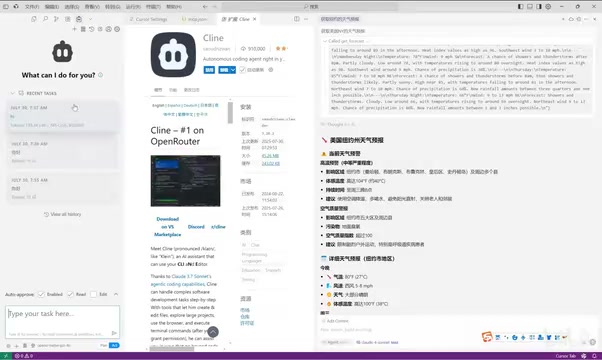Viewport: 602px width, 360px height.
Task: Open the Cline robot icon in activity bar
Action: click(x=79, y=19)
